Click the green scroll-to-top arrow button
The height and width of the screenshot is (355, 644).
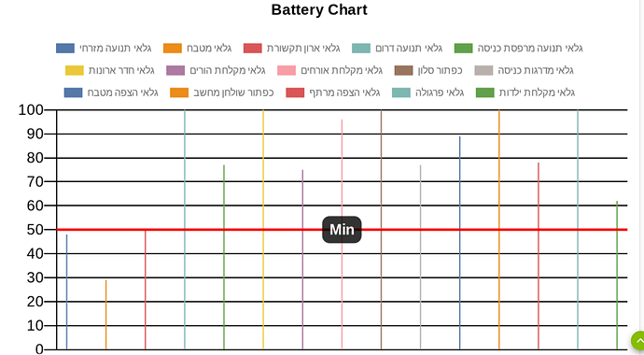coord(637,341)
